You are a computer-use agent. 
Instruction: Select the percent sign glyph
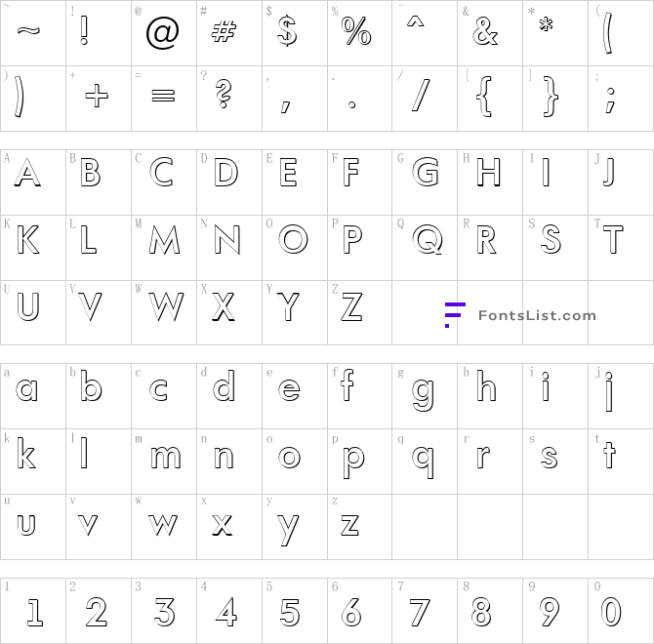356,31
